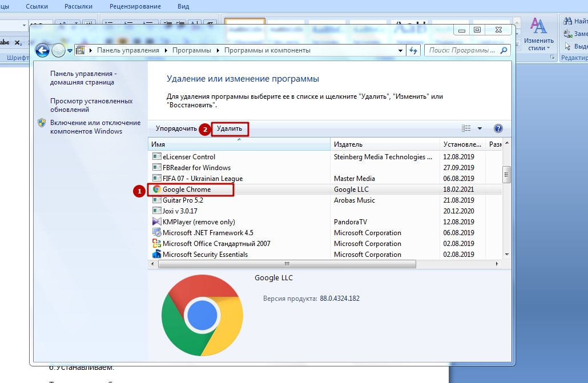Click the change view icon in toolbar

[466, 129]
